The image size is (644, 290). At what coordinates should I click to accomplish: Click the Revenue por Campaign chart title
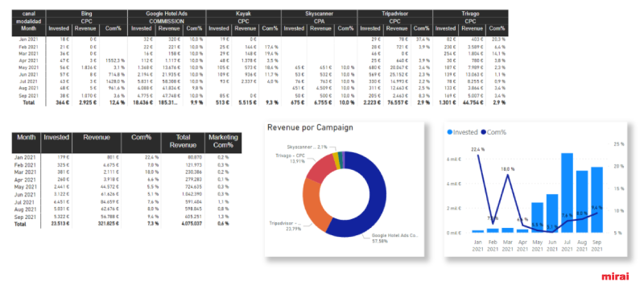click(310, 127)
